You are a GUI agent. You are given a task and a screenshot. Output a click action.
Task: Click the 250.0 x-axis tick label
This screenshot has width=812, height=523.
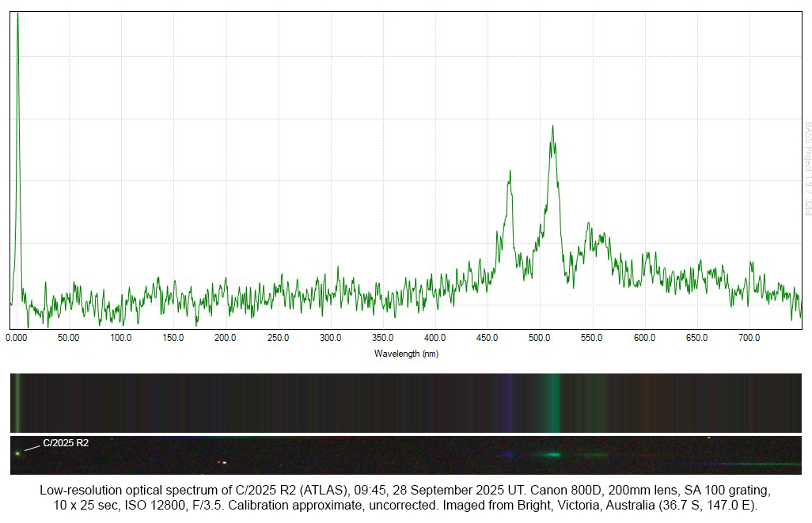coord(278,338)
